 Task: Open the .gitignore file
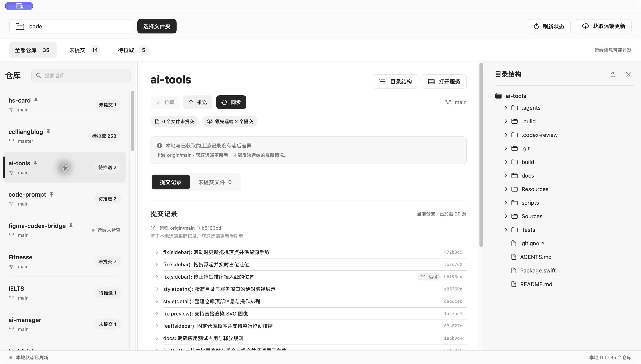point(528,243)
